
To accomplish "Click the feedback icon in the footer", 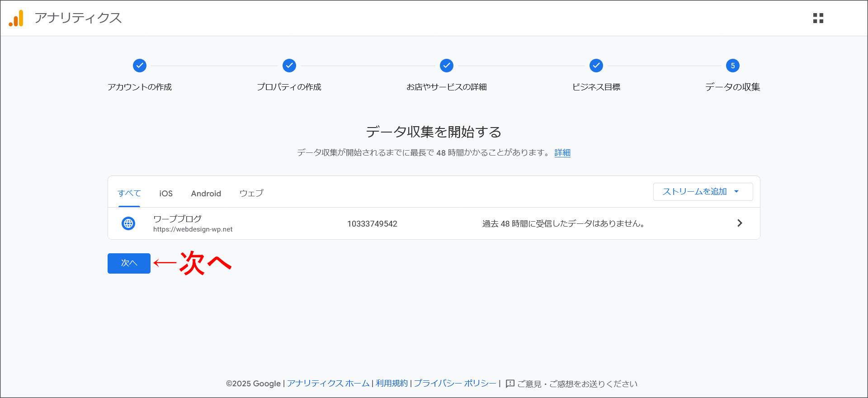I will pyautogui.click(x=510, y=384).
